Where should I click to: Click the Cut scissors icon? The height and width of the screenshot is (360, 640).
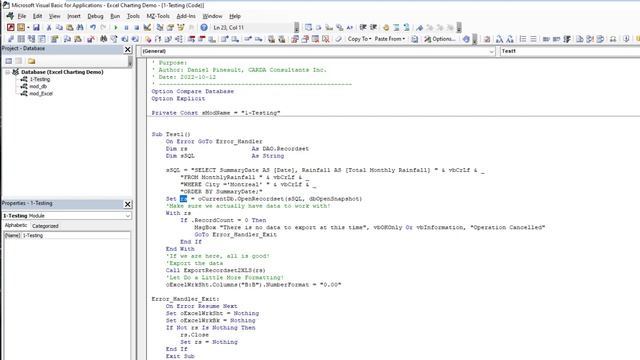(49, 27)
